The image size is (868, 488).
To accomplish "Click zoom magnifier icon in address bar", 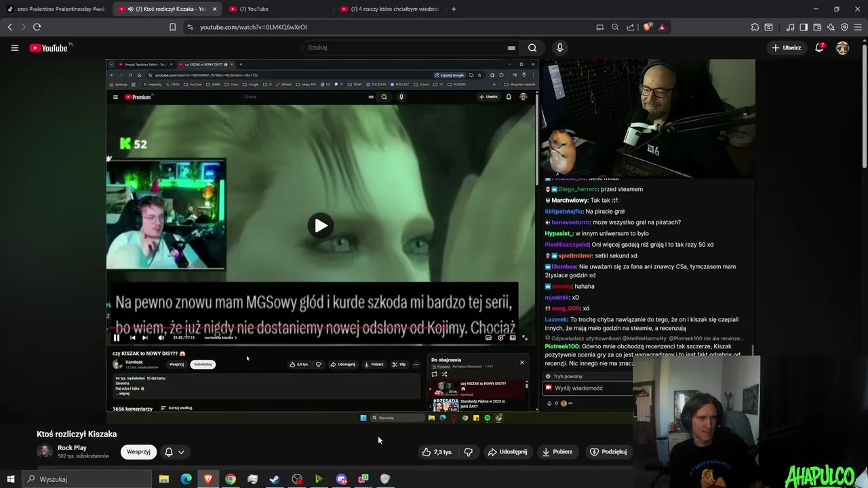I will (615, 27).
